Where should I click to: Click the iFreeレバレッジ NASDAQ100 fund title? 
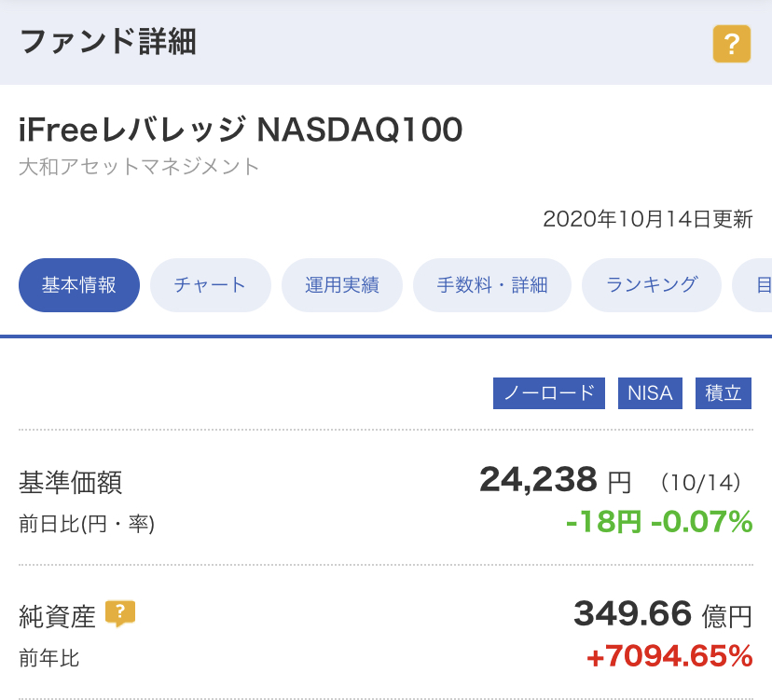click(x=241, y=130)
